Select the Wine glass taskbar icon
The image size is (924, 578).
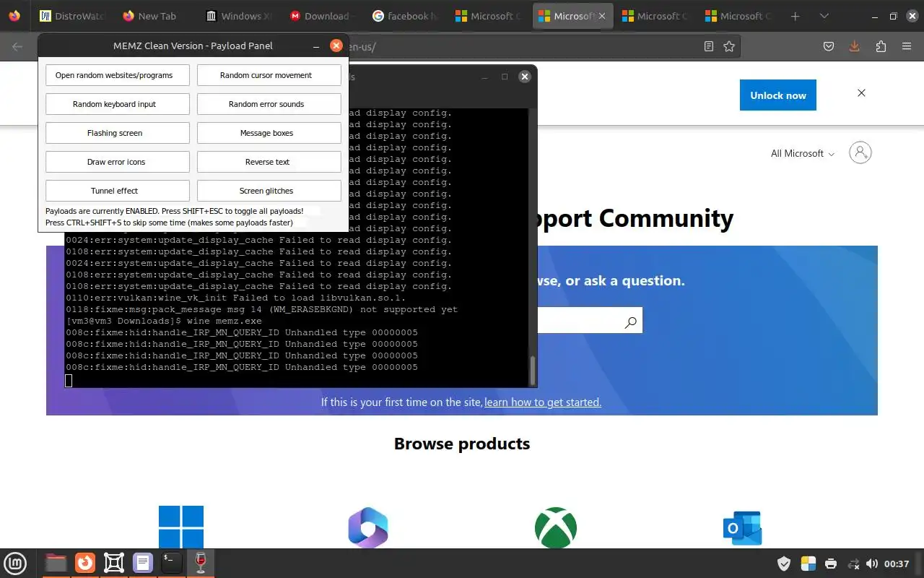click(x=201, y=563)
